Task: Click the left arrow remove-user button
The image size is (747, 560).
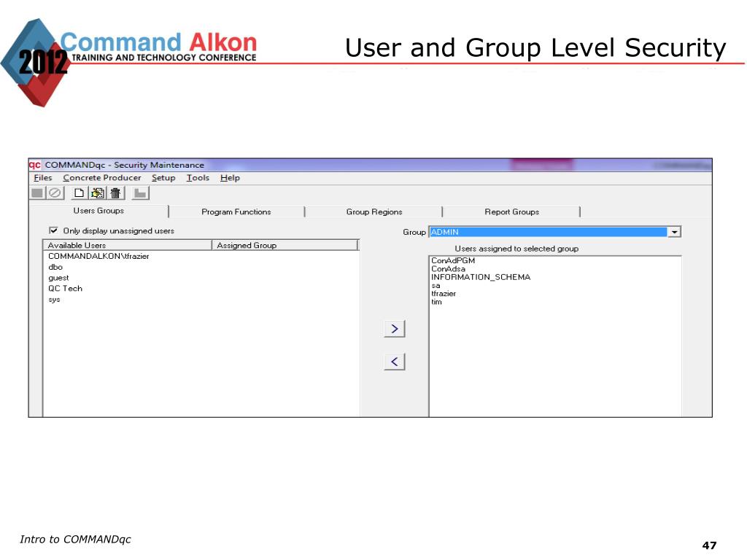Action: tap(395, 362)
